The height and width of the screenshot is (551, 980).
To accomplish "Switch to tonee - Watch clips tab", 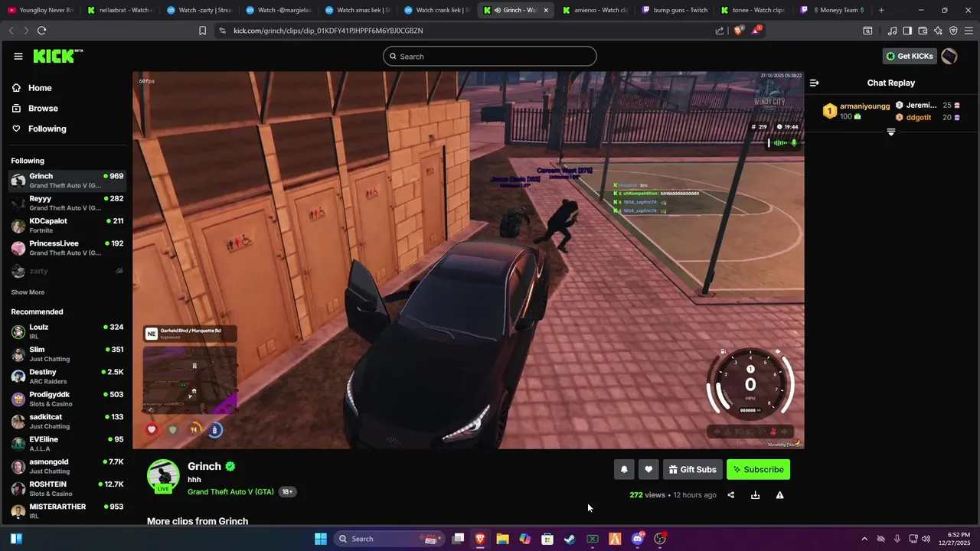I will coord(753,10).
